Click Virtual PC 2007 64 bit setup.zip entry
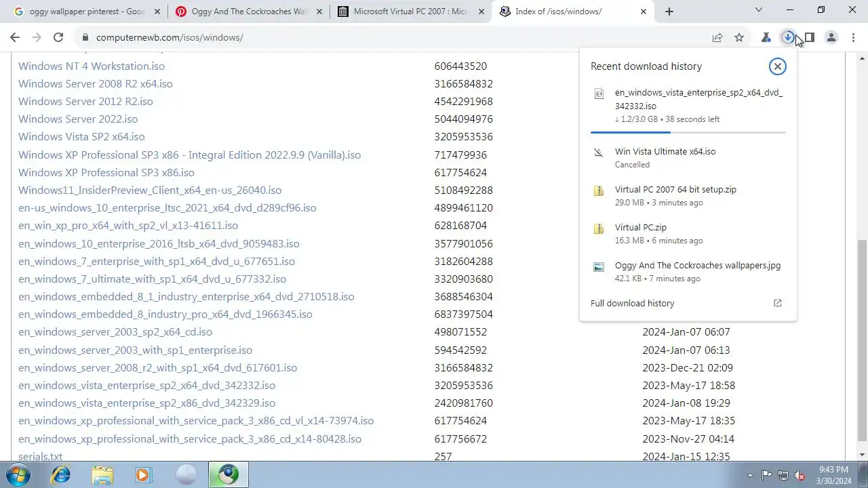The width and height of the screenshot is (868, 488). (688, 195)
